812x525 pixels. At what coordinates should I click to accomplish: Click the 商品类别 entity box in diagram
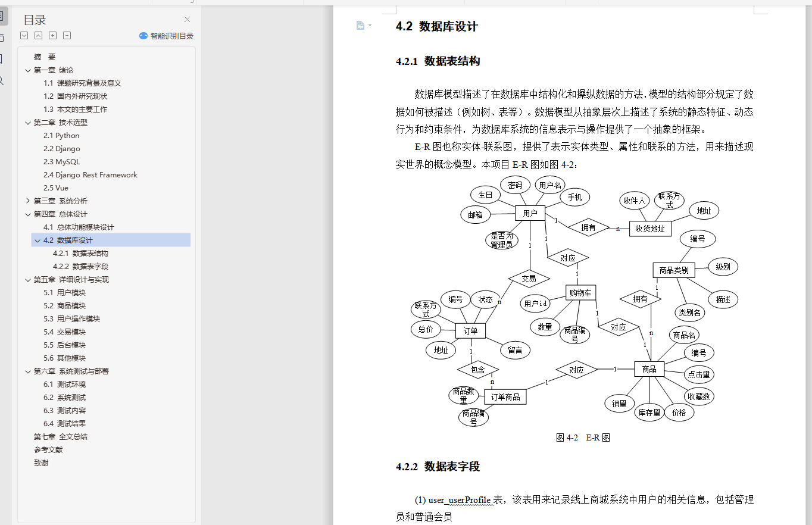click(x=674, y=270)
